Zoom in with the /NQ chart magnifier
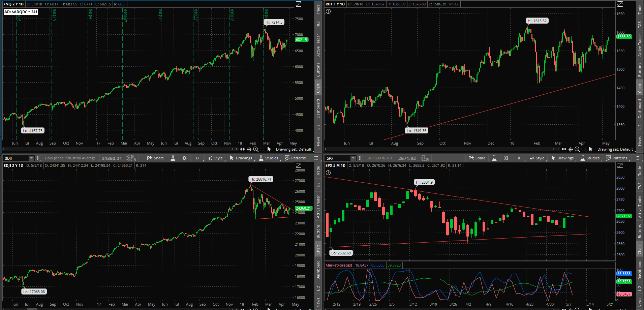Image resolution: width=644 pixels, height=310 pixels. (x=256, y=149)
